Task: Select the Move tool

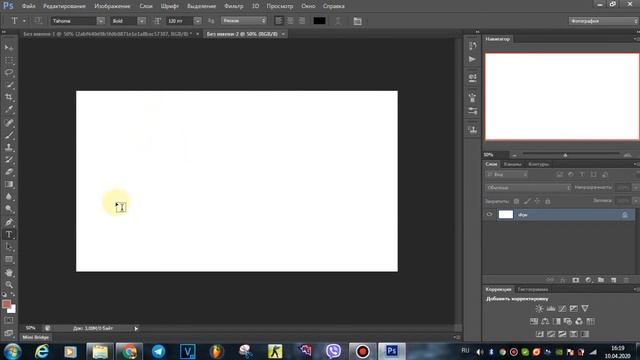Action: pos(9,48)
